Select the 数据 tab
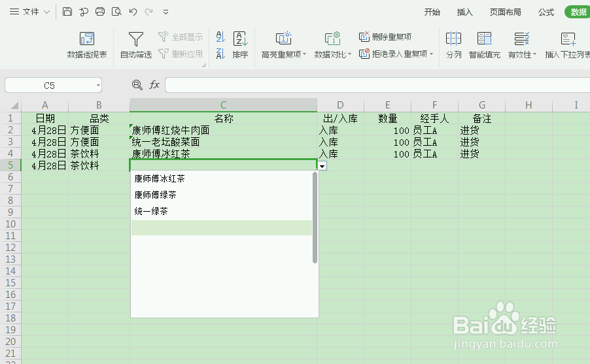 click(578, 12)
